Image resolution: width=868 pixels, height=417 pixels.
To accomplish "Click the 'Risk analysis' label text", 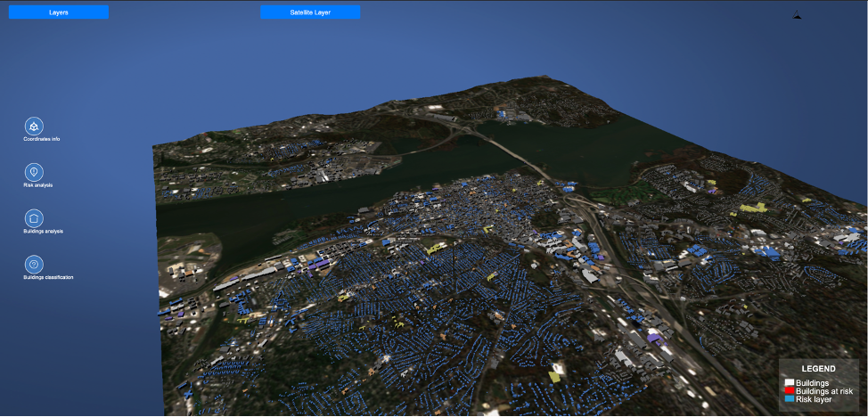I will [38, 185].
